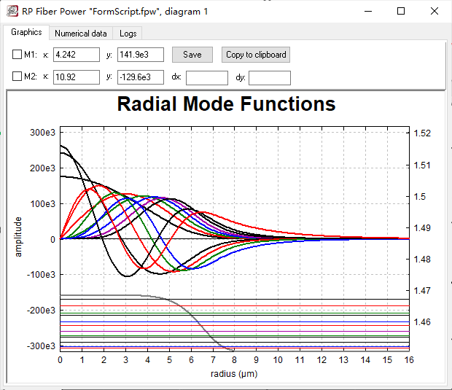The width and height of the screenshot is (452, 390).
Task: Click the radius (µm) axis label
Action: click(234, 374)
